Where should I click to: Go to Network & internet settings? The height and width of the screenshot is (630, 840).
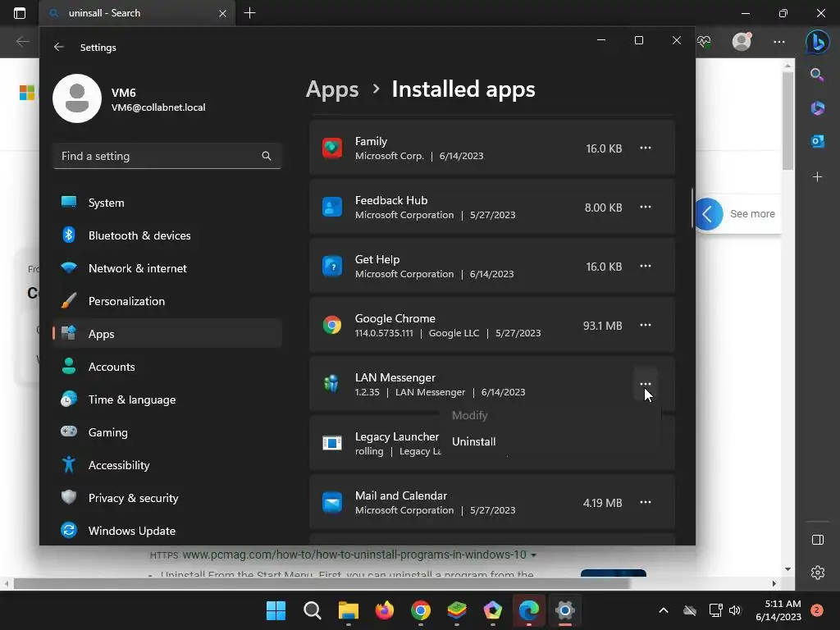pyautogui.click(x=167, y=268)
